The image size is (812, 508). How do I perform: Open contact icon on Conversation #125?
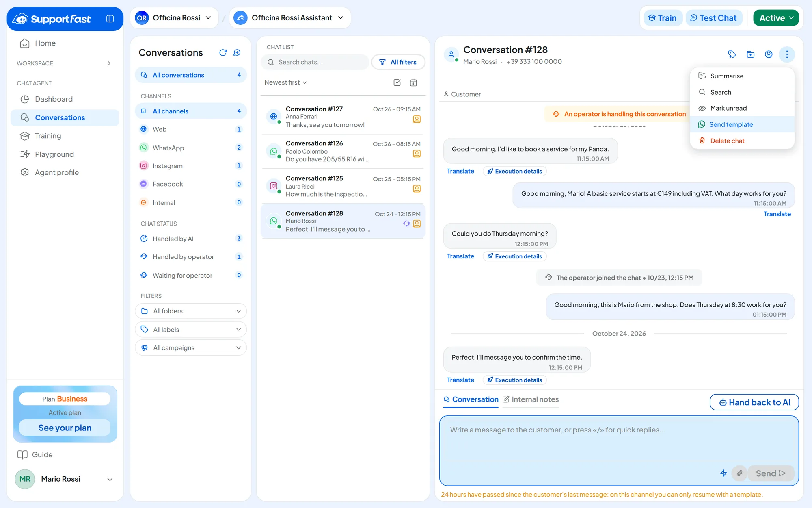point(417,189)
